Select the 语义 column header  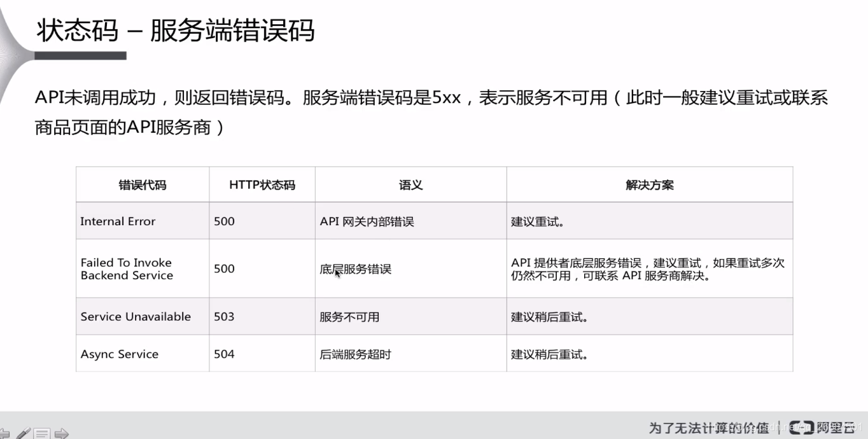tap(411, 185)
